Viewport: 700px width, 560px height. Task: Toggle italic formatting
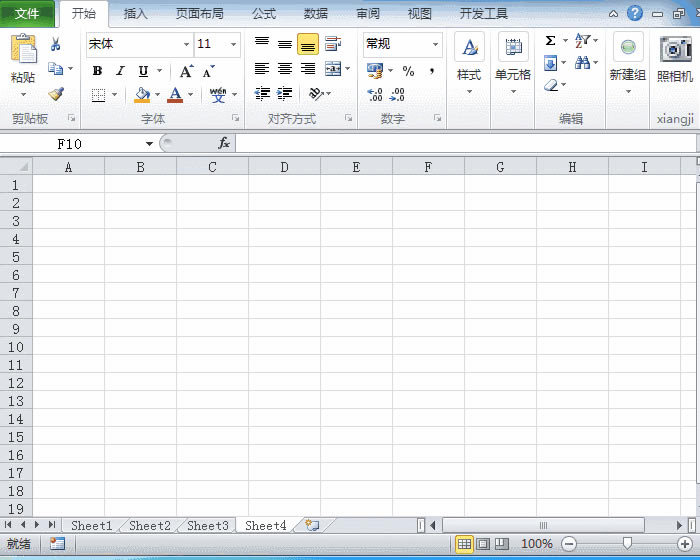click(120, 71)
